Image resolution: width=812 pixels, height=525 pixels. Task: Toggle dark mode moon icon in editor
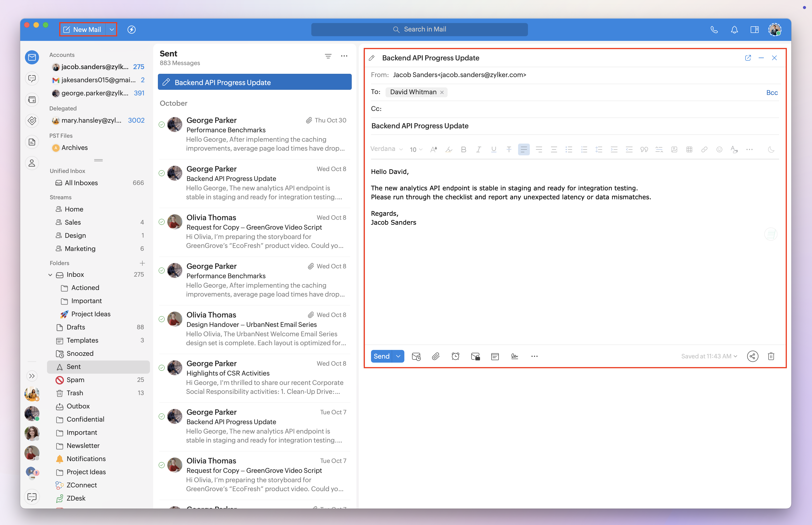[x=771, y=149]
